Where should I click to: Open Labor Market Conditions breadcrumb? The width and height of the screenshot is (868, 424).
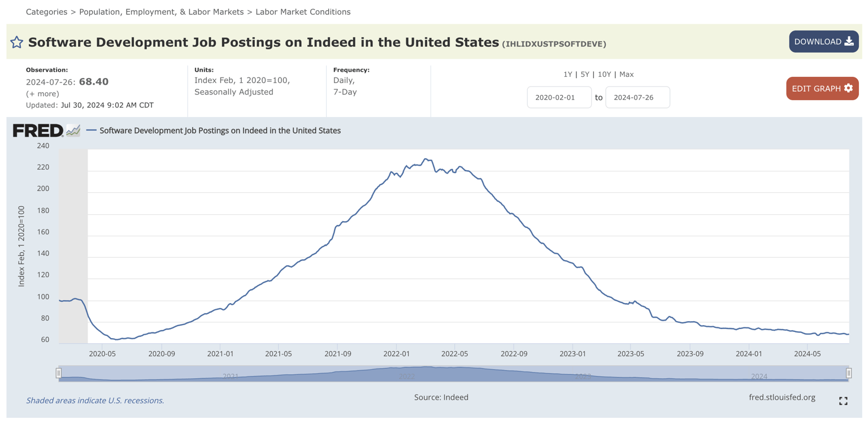[x=303, y=12]
